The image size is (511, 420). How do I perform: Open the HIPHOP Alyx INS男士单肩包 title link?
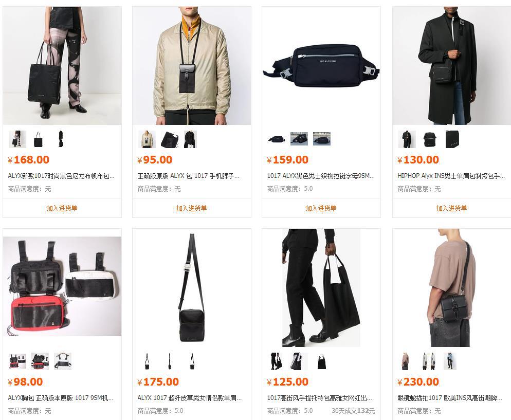pos(451,176)
